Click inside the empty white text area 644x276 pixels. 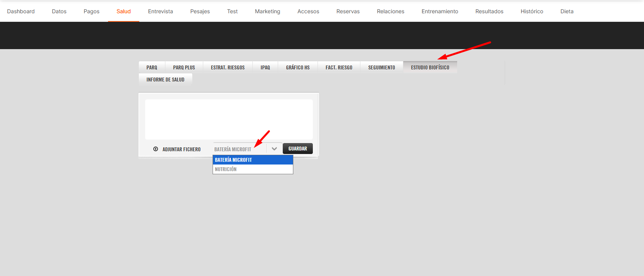[229, 119]
